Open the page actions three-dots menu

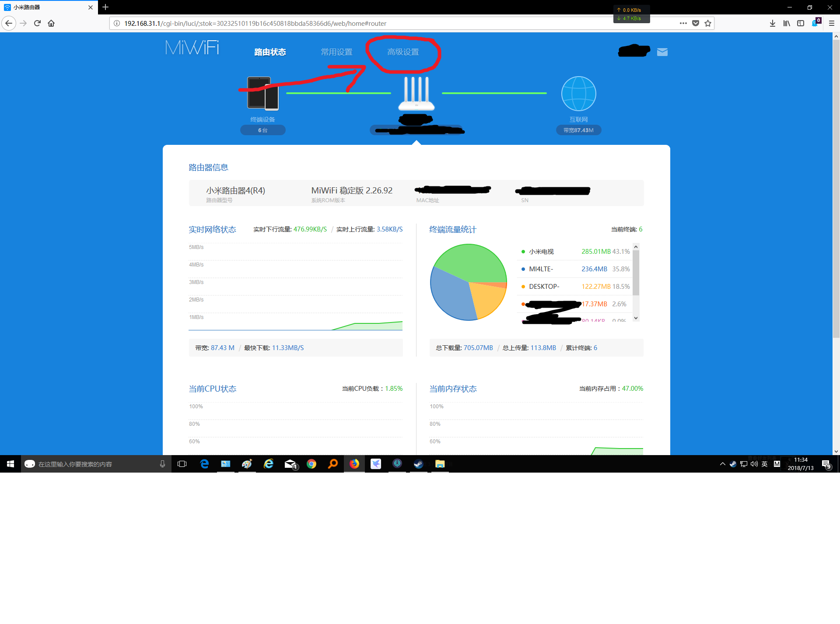(683, 23)
